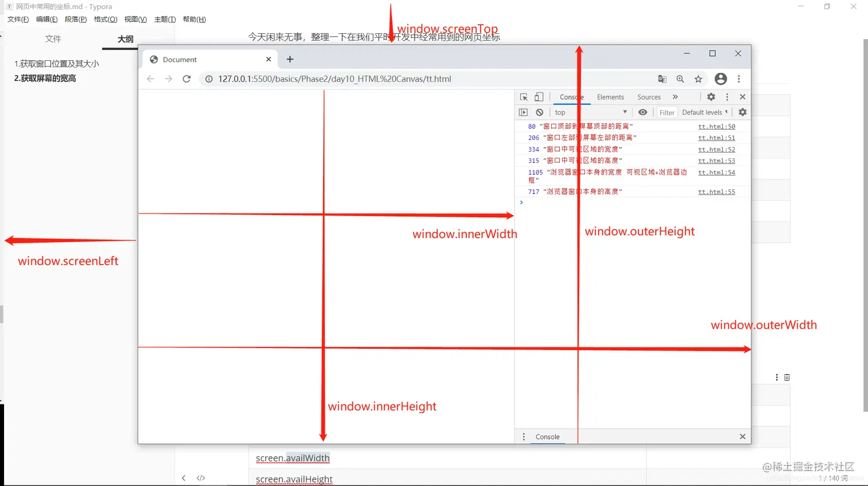
Task: Clear the console
Action: point(539,112)
